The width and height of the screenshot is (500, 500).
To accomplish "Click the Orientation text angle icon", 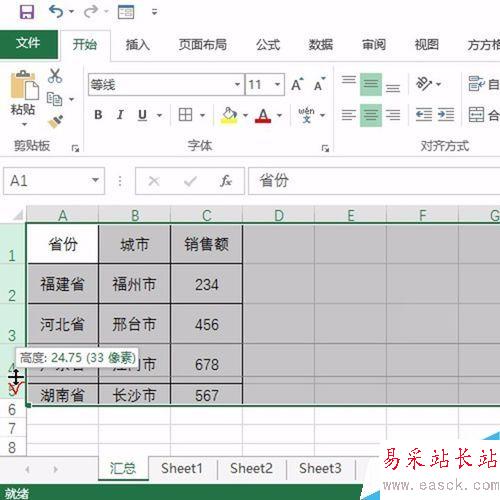I will [425, 83].
